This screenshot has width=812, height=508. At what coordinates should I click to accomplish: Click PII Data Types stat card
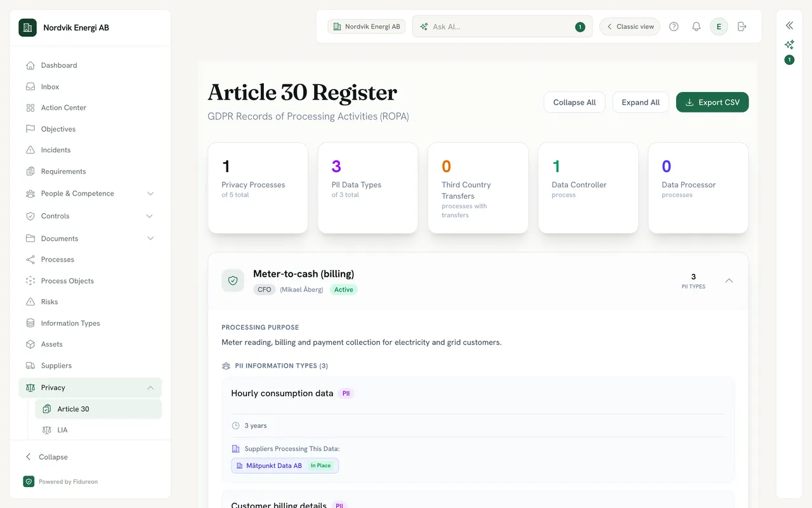368,188
